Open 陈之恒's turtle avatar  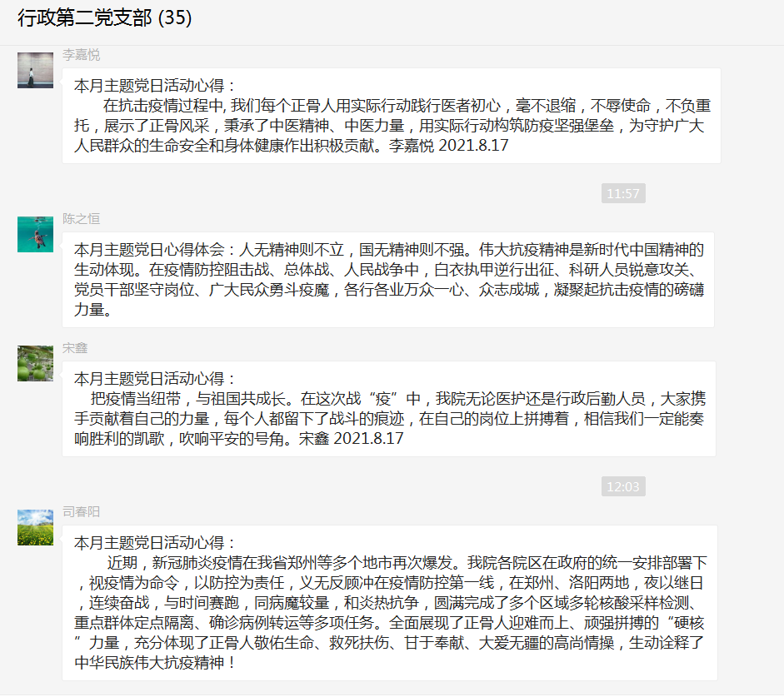click(35, 234)
